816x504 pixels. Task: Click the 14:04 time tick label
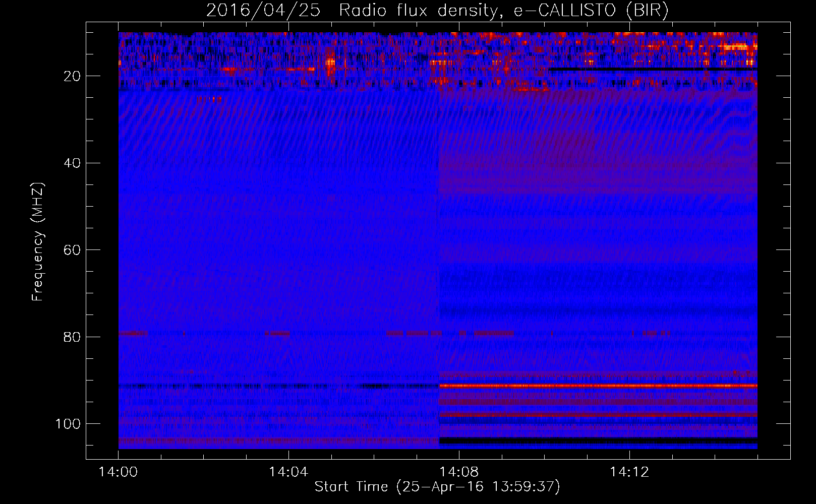click(288, 472)
